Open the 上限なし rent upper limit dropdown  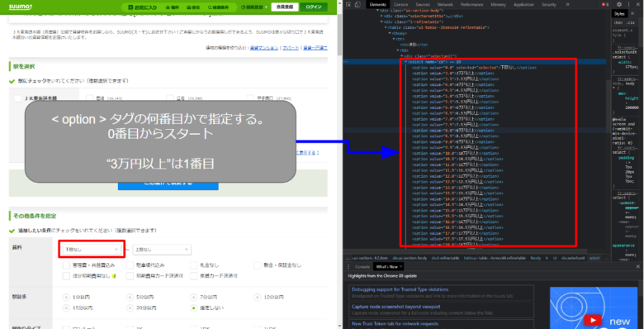pyautogui.click(x=162, y=250)
